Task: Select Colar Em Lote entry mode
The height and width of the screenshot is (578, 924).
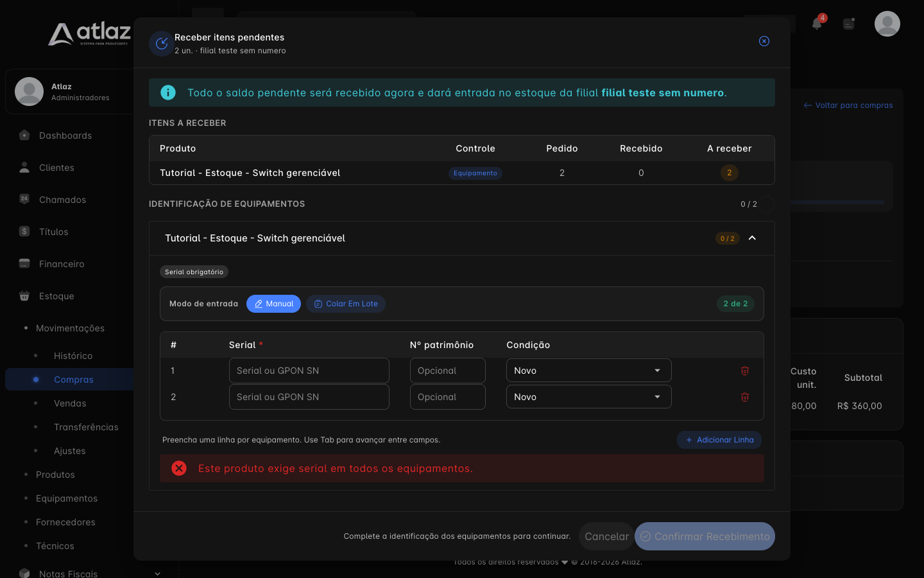Action: click(346, 304)
